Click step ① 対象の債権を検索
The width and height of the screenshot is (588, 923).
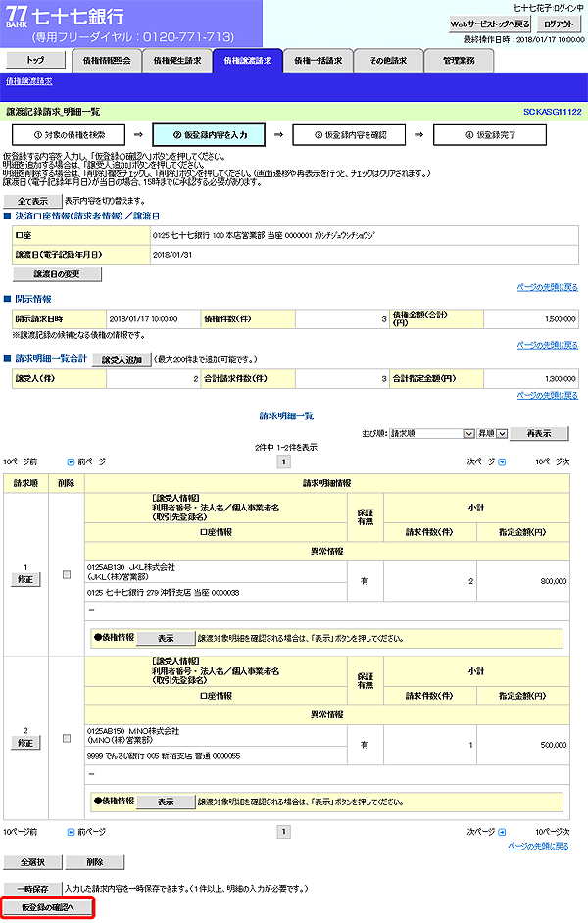69,135
